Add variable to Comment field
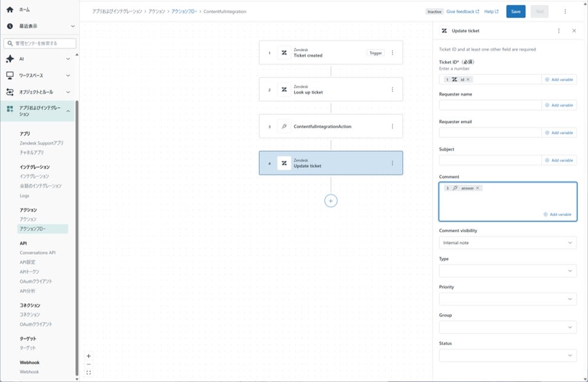 coord(558,214)
